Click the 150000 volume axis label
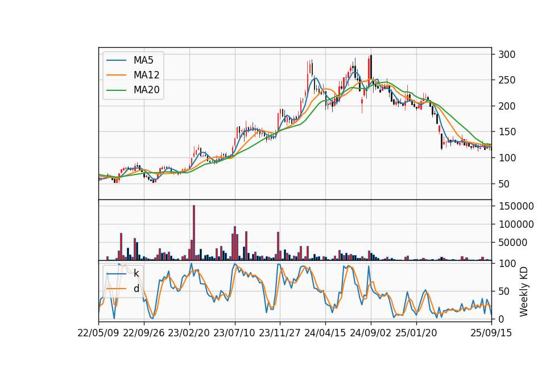Image resolution: width=546 pixels, height=392 pixels. click(x=516, y=206)
